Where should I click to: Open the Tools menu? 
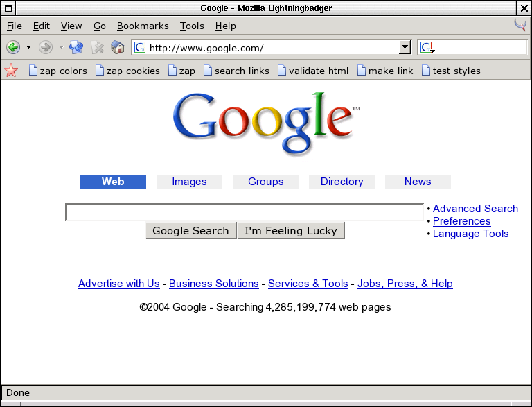point(192,26)
